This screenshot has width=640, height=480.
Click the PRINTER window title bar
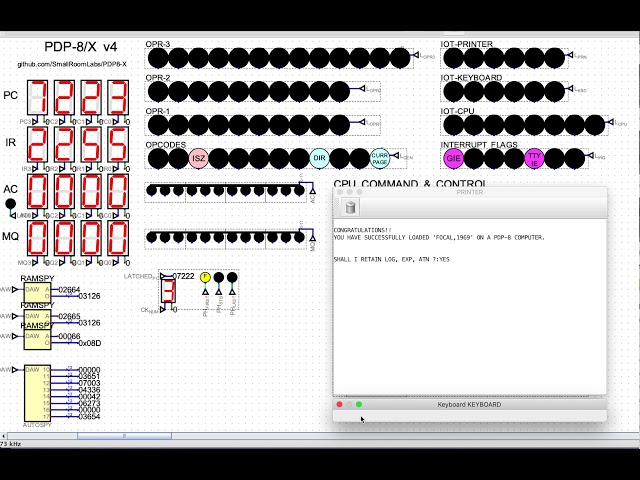(x=470, y=191)
